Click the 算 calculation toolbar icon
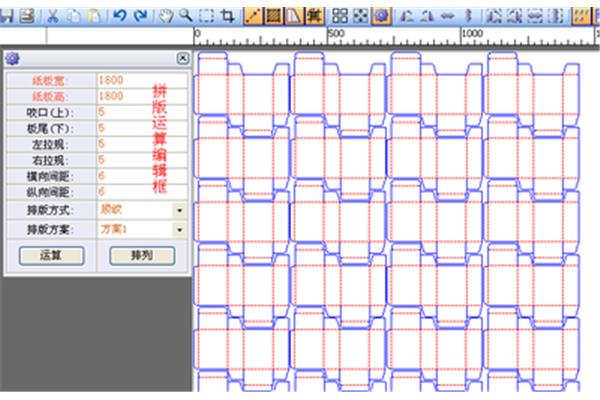This screenshot has height=400, width=600. click(x=315, y=16)
